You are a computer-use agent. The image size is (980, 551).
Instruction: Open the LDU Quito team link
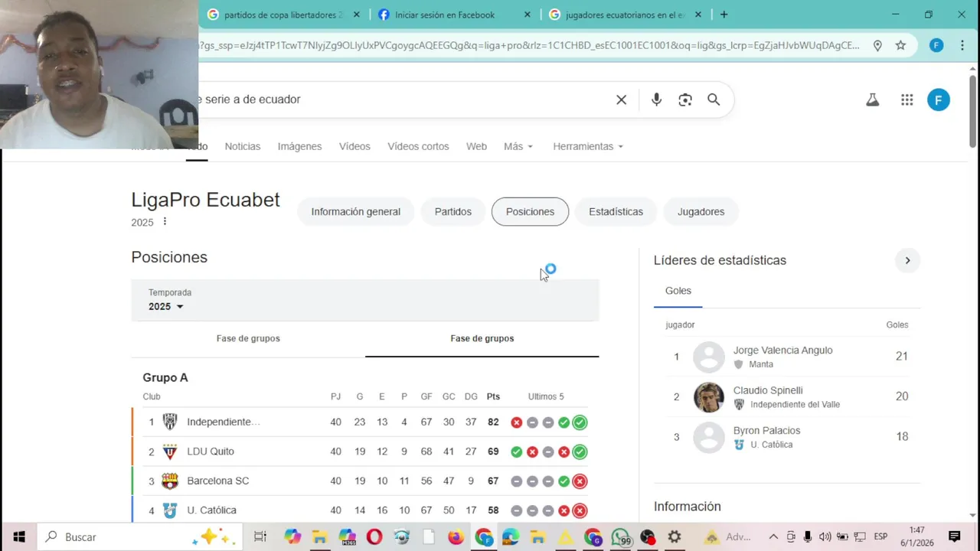[211, 452]
